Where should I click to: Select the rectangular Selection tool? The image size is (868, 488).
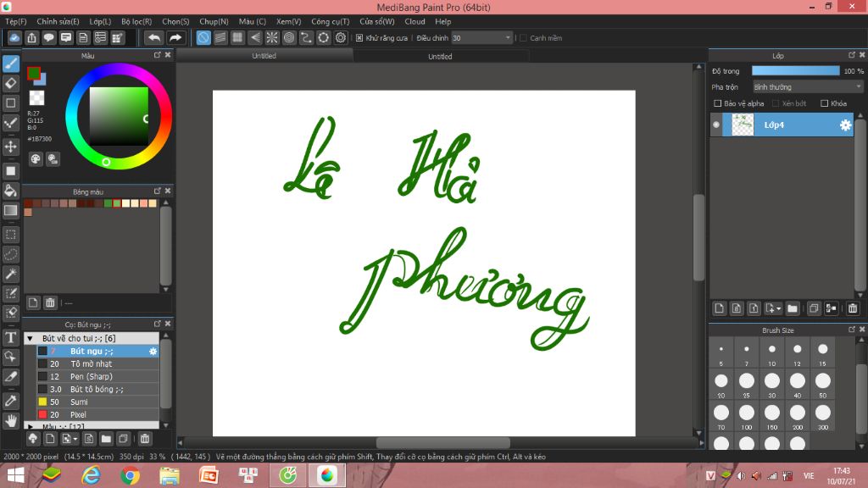(x=10, y=235)
